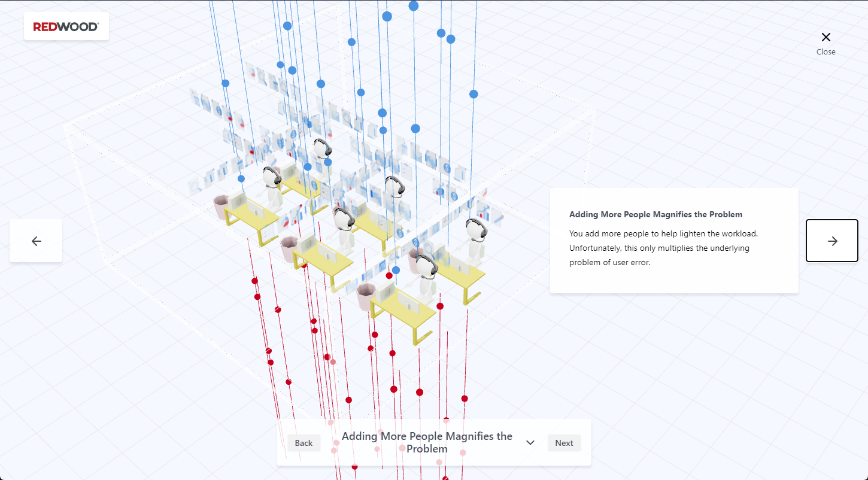Click the front-most pink trash bin

(x=366, y=297)
